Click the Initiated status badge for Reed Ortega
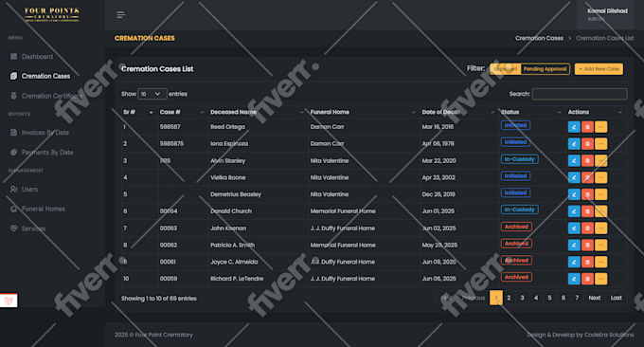This screenshot has height=347, width=644. [x=515, y=125]
